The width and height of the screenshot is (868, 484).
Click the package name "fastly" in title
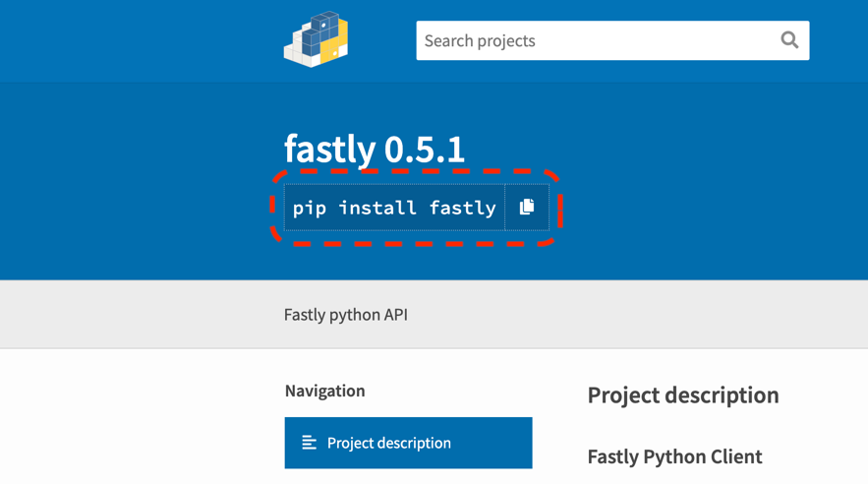(330, 150)
